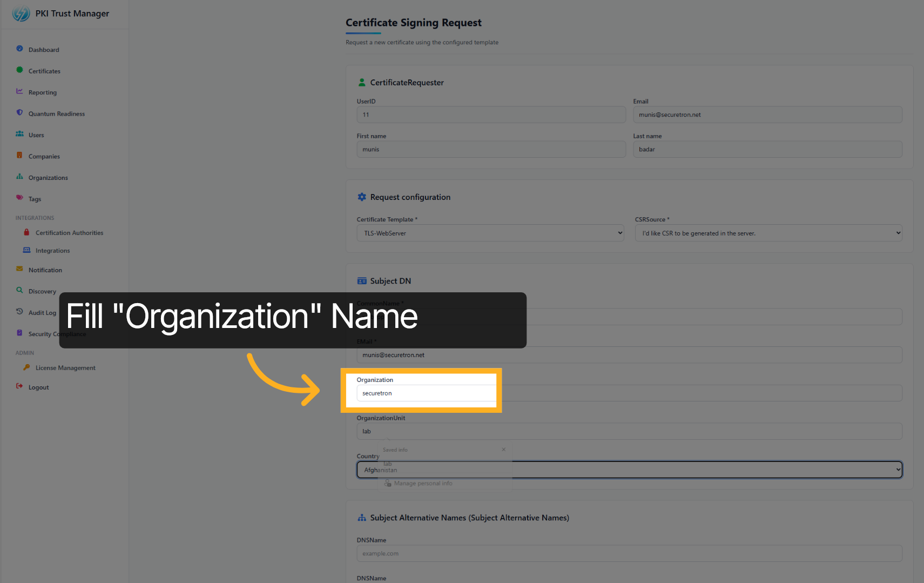Click the Audit Log history icon
Screen dimensions: 924x583
click(x=19, y=312)
